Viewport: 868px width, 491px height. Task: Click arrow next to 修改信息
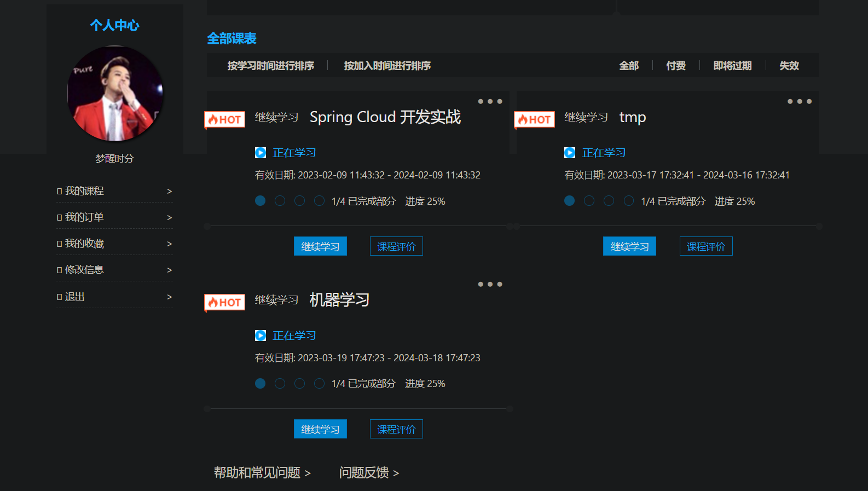pyautogui.click(x=170, y=270)
